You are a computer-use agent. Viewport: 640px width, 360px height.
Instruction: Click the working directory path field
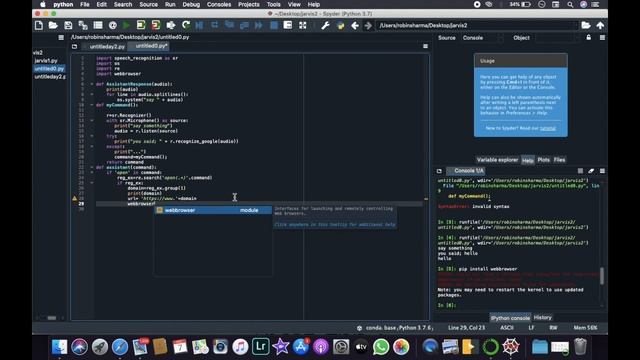477,25
